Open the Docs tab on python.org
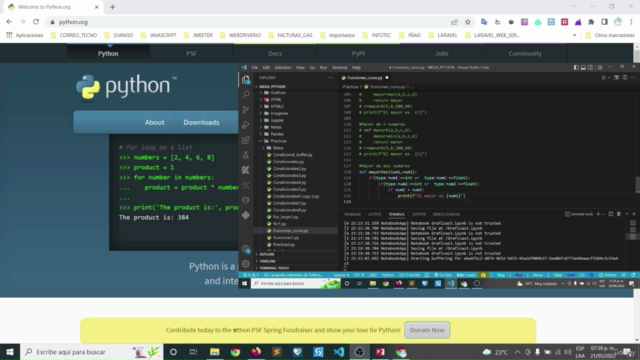 tap(275, 53)
